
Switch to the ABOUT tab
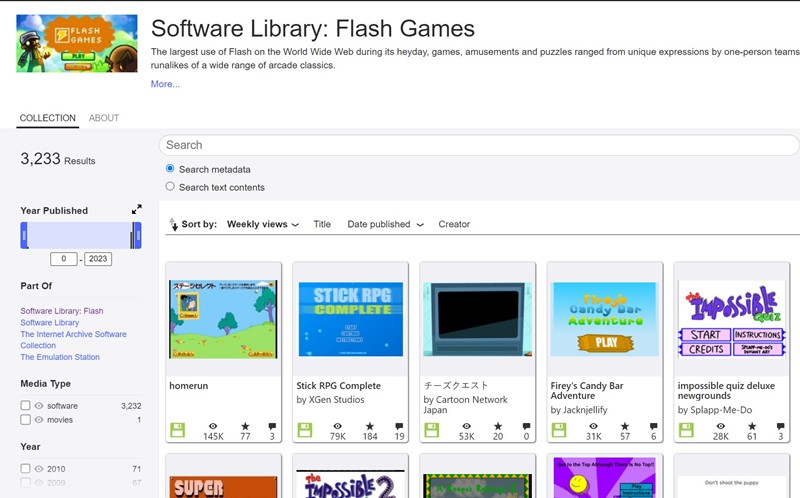tap(104, 118)
